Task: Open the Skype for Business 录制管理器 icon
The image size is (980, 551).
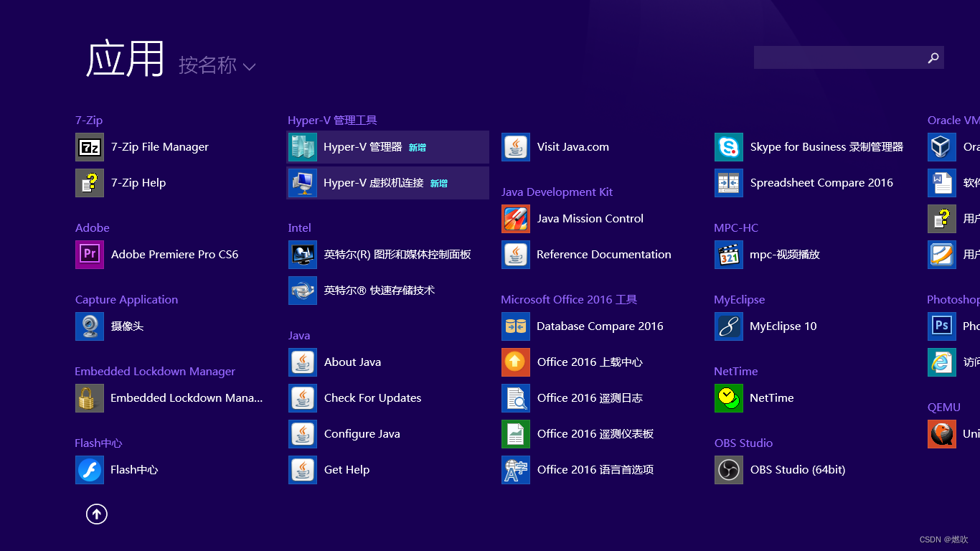Action: [x=729, y=147]
